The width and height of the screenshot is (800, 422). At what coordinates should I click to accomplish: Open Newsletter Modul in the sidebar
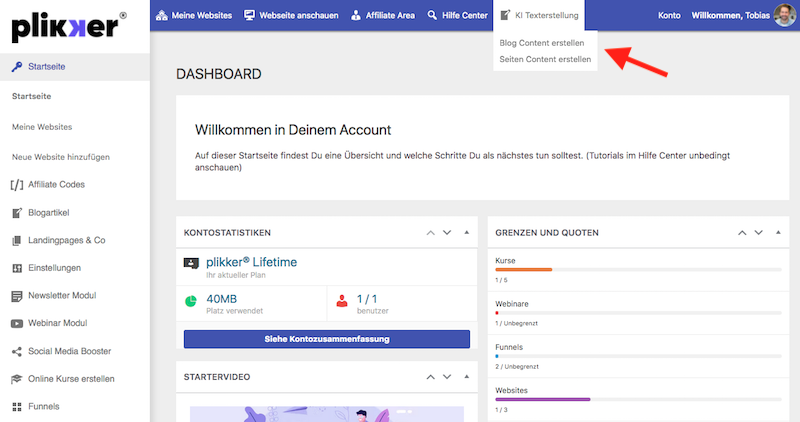coord(62,295)
